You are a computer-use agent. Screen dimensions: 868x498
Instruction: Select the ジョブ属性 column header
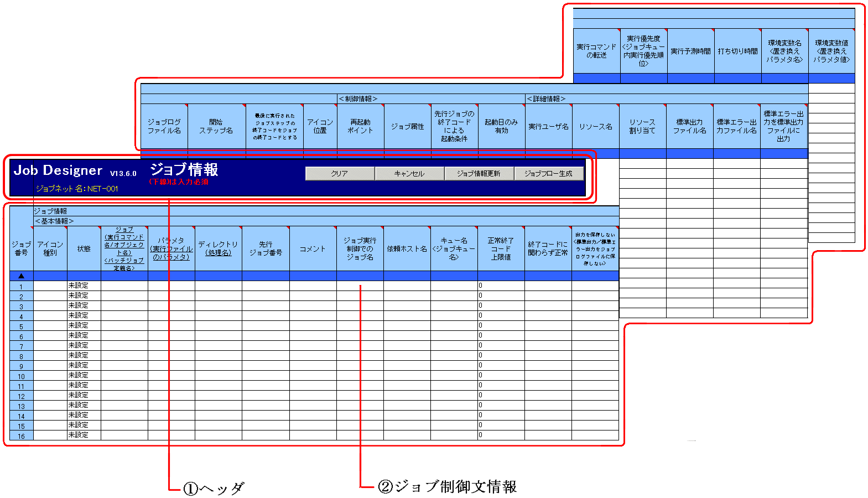tap(408, 126)
